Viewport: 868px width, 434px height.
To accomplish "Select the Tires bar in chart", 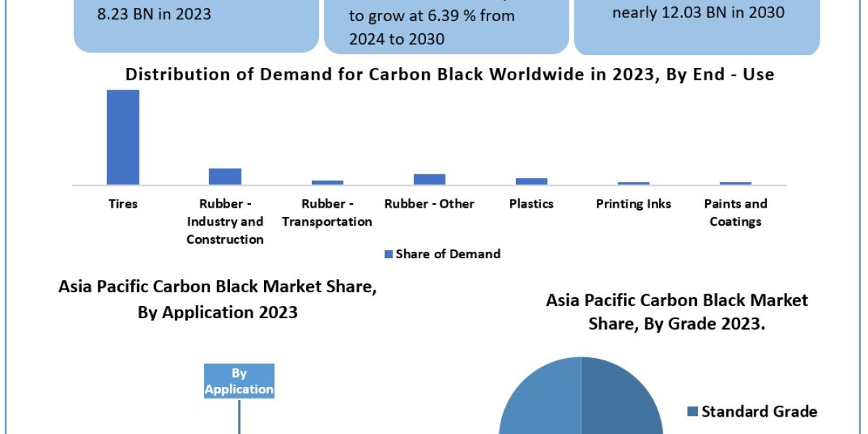I will click(123, 137).
